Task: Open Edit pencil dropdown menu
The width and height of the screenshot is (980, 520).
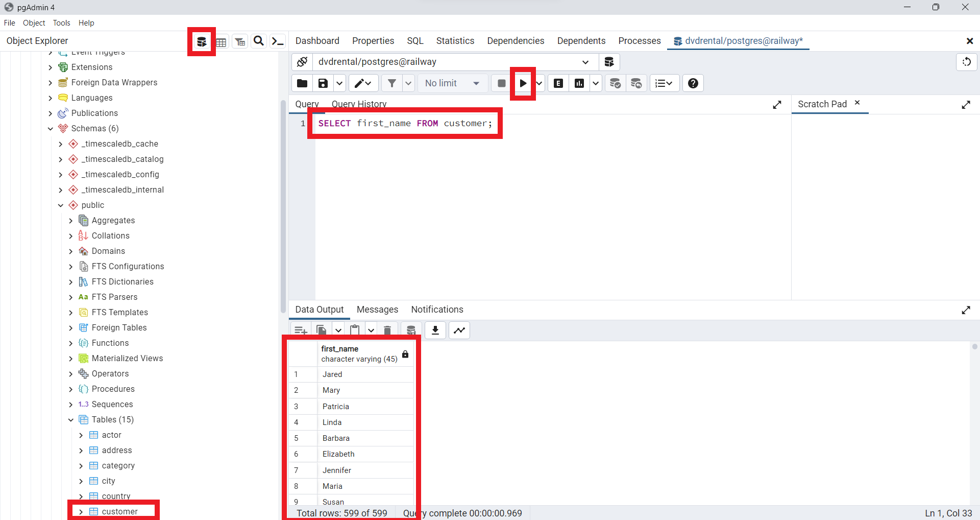Action: coord(363,83)
